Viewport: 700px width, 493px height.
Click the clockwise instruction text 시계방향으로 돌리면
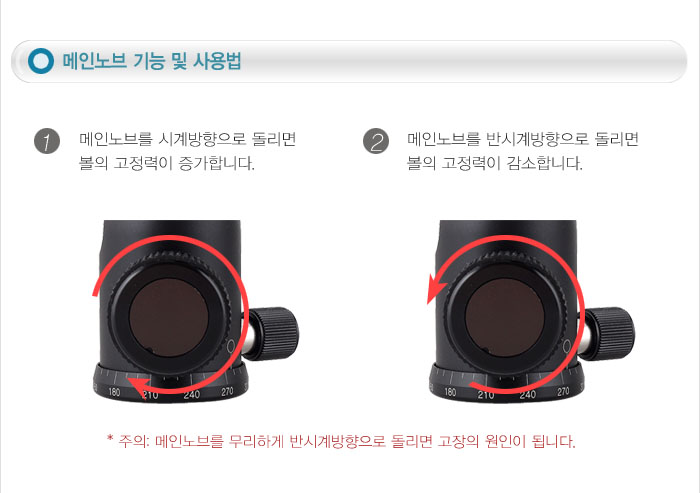click(x=227, y=139)
